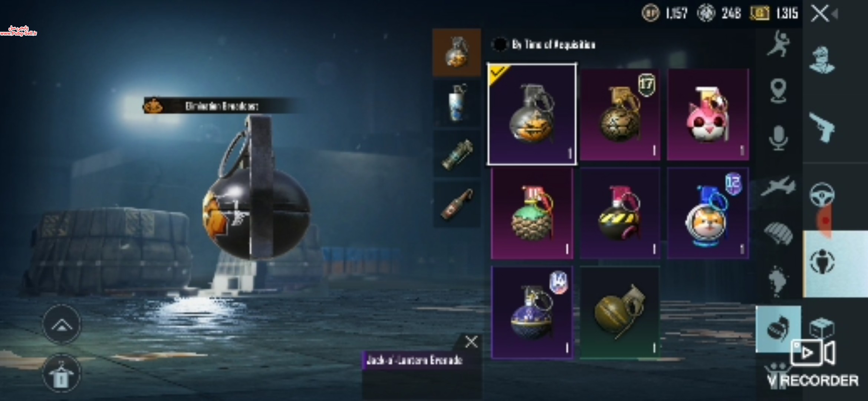
Task: Open the character outfit bust icon
Action: [x=822, y=59]
